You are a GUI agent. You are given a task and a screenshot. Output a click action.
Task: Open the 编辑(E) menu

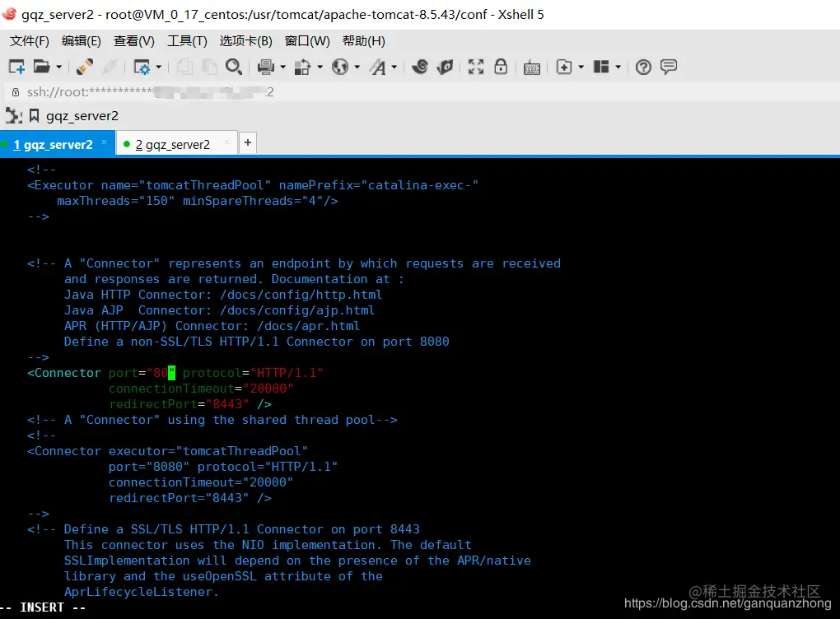coord(81,41)
